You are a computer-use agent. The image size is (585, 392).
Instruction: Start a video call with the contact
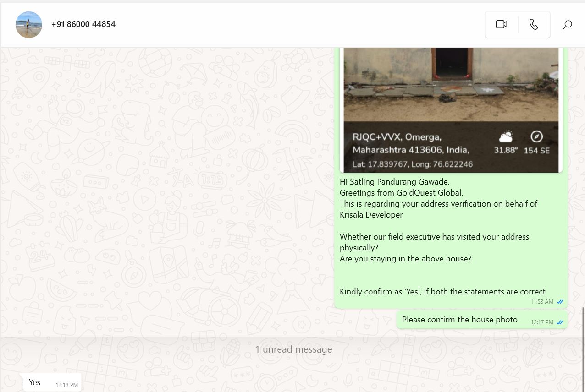pyautogui.click(x=502, y=25)
